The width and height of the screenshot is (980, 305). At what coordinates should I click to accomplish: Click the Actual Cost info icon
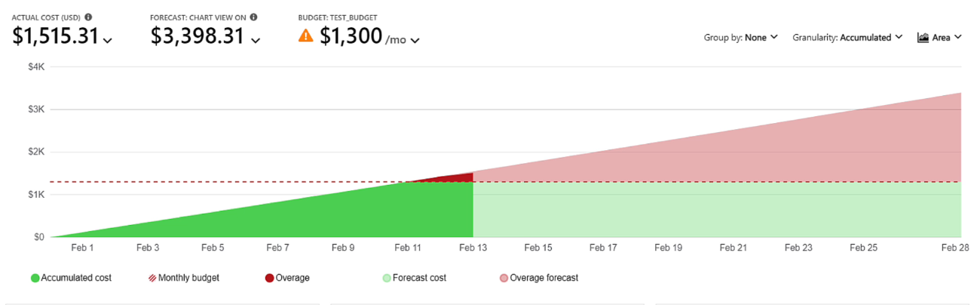(89, 17)
